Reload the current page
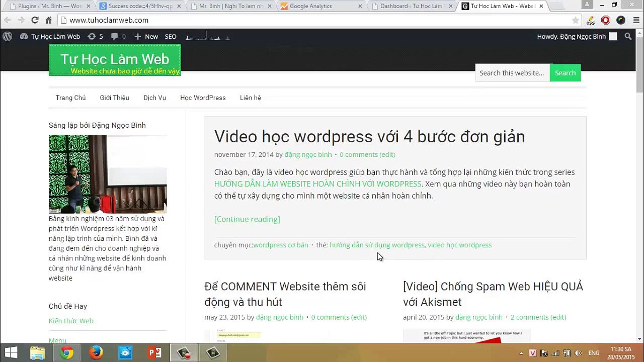This screenshot has width=644, height=362. coord(35,20)
